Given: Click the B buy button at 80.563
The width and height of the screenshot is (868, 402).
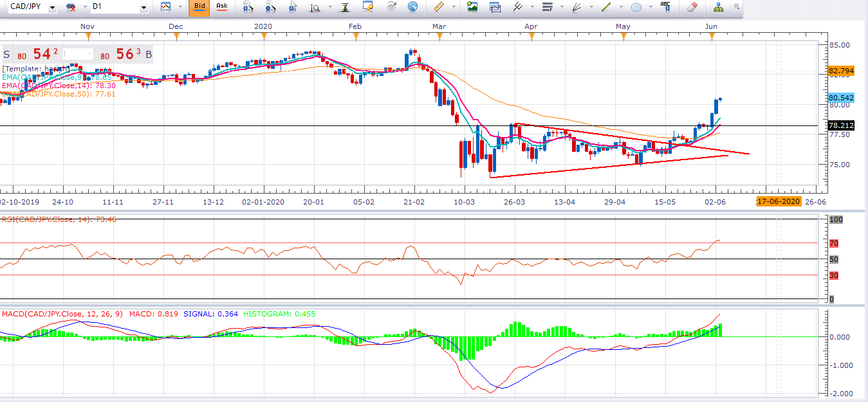Looking at the screenshot, I should click(x=149, y=55).
